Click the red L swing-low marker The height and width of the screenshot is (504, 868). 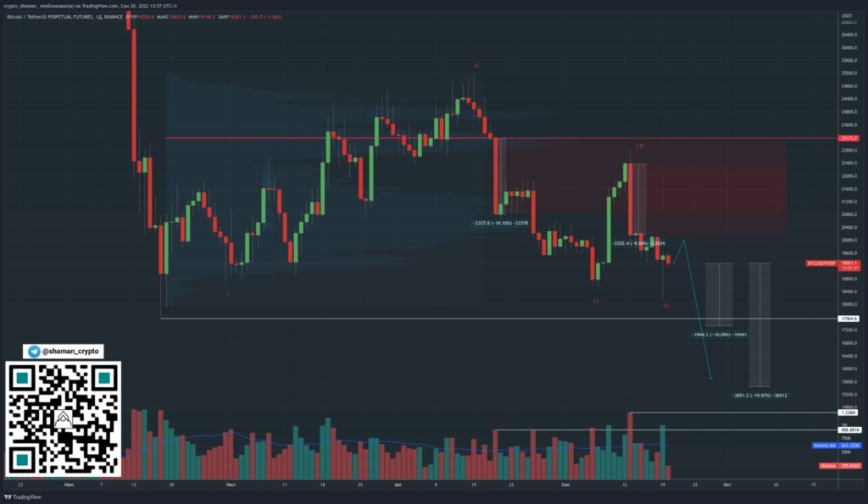coord(227,293)
